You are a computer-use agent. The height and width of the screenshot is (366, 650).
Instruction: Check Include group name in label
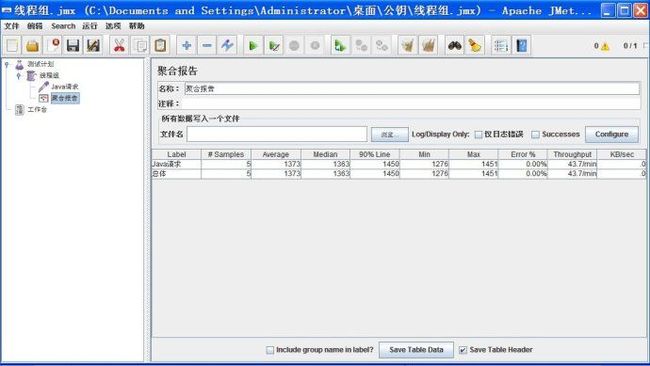tap(270, 350)
